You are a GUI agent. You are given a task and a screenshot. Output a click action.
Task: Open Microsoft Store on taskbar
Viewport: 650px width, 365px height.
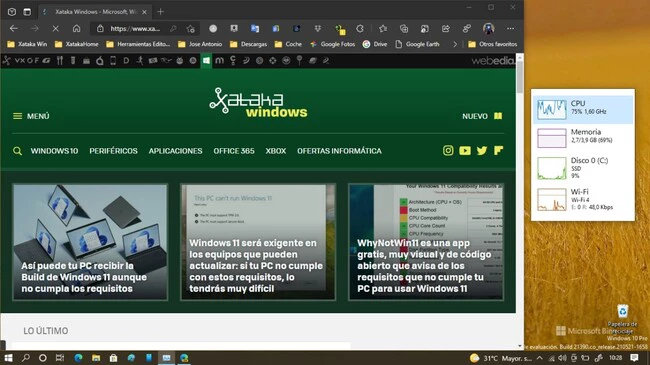point(113,358)
